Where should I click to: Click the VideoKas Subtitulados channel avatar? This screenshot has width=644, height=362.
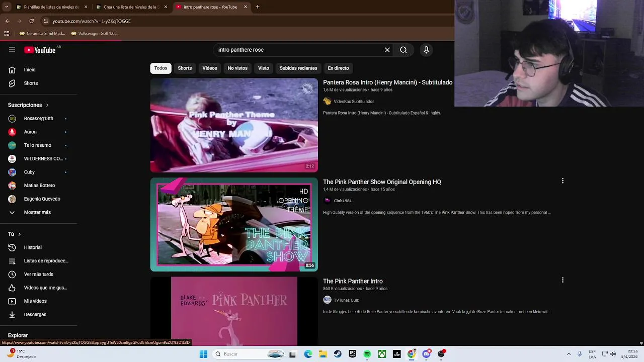tap(327, 101)
